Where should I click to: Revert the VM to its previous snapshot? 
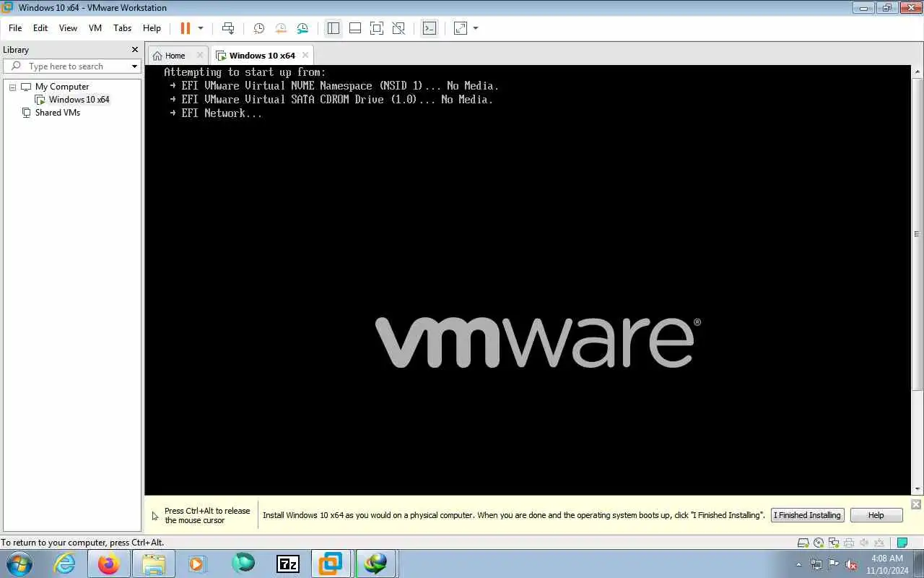[281, 28]
